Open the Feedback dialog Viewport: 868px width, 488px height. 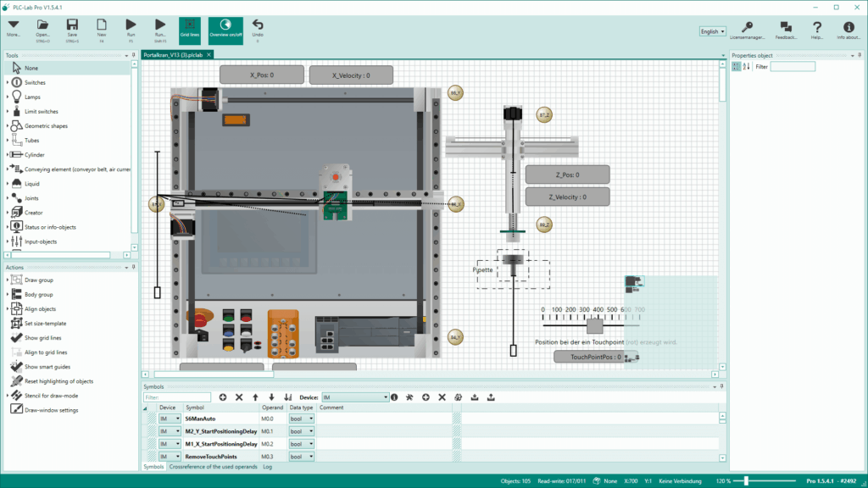(786, 30)
